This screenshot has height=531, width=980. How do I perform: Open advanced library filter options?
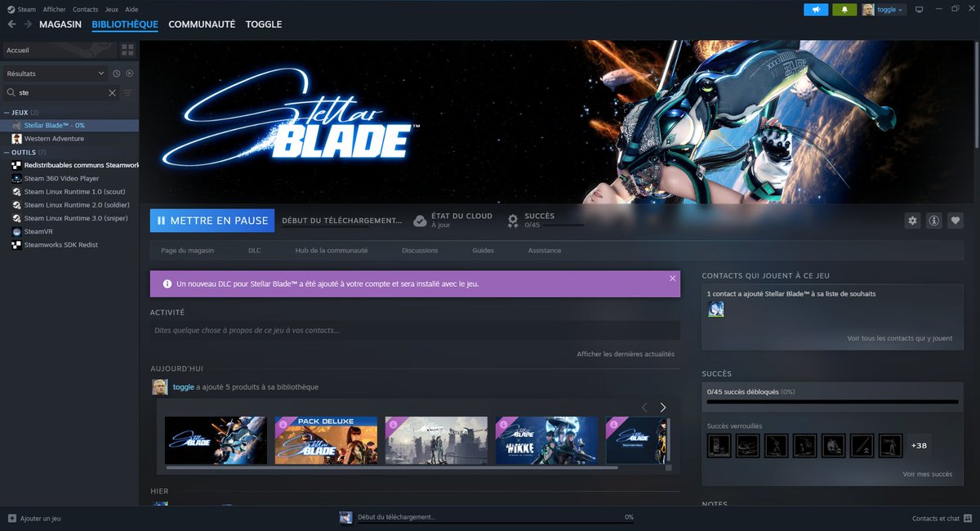click(x=128, y=93)
